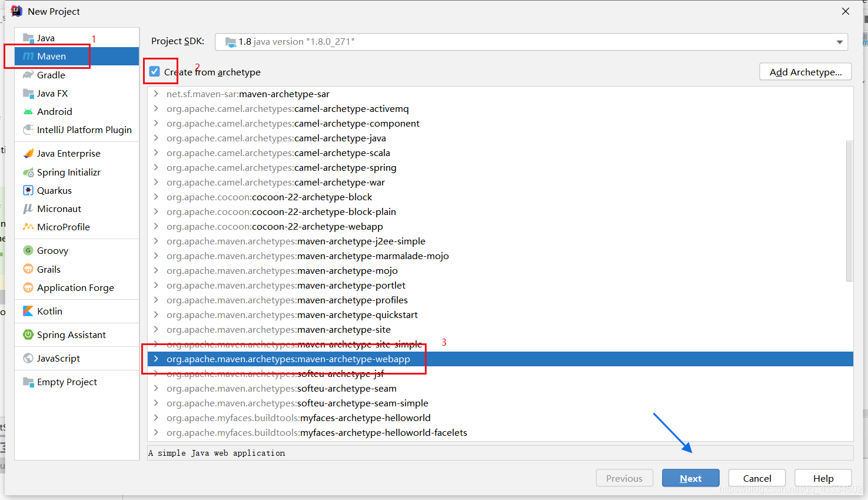This screenshot has width=868, height=500.
Task: Click the Add Archetype... button
Action: [x=806, y=72]
